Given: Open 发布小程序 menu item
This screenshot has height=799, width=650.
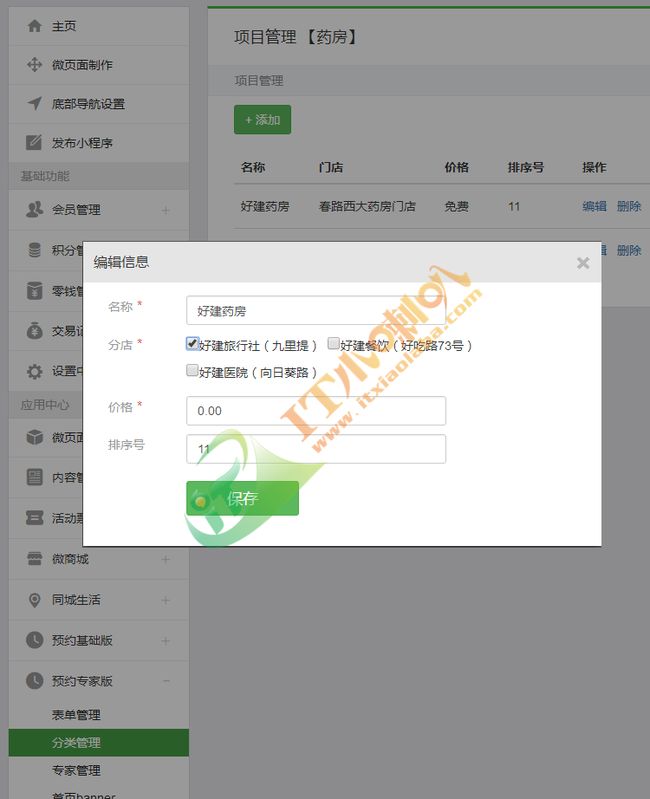Looking at the screenshot, I should (99, 143).
